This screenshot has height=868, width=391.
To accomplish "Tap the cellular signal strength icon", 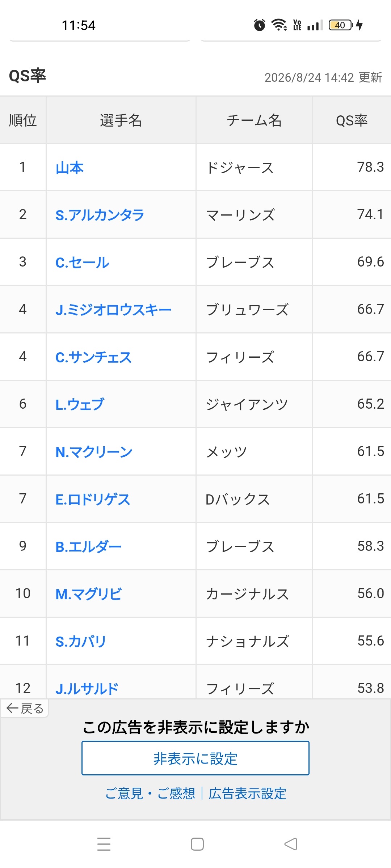I will coord(315,25).
